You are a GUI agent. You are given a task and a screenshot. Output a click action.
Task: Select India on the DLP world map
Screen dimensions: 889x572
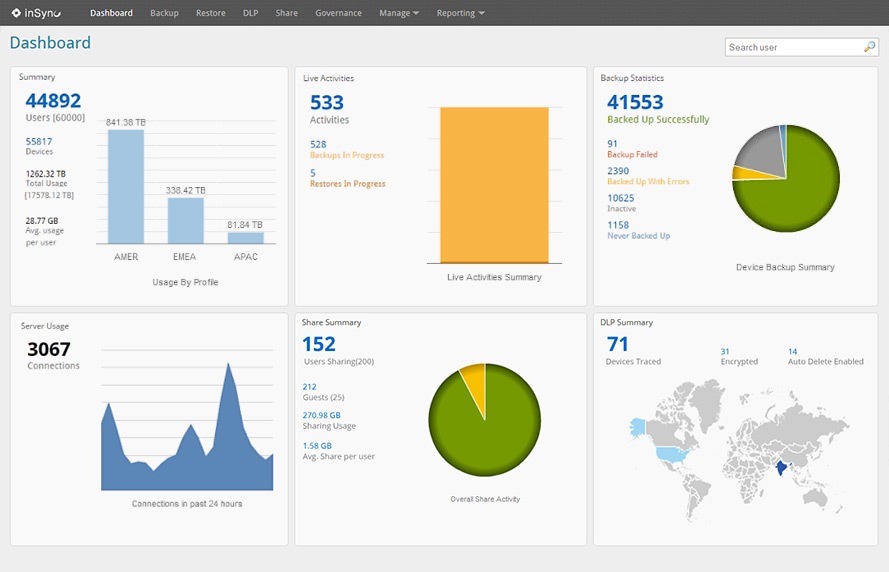click(780, 467)
